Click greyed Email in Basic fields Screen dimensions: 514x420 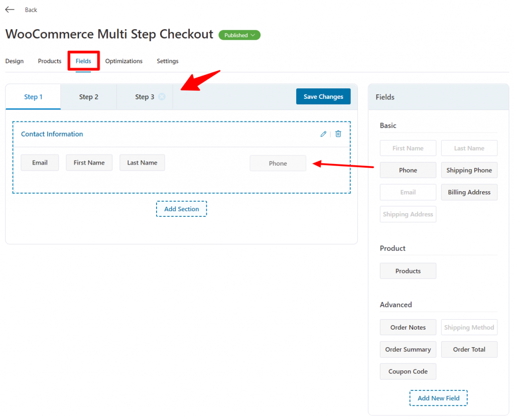(408, 192)
